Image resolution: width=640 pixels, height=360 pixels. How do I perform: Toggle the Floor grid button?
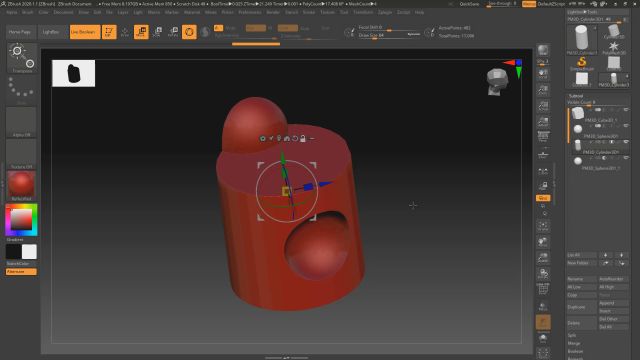point(543,154)
